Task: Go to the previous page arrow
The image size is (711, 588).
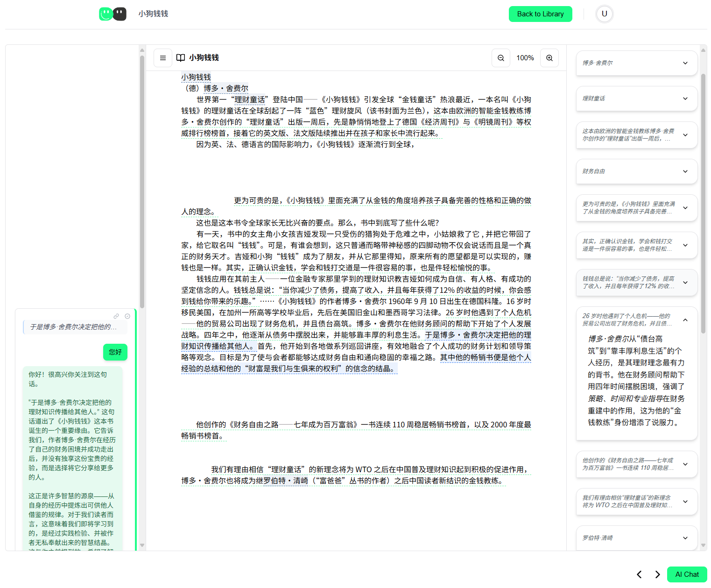Action: click(639, 574)
